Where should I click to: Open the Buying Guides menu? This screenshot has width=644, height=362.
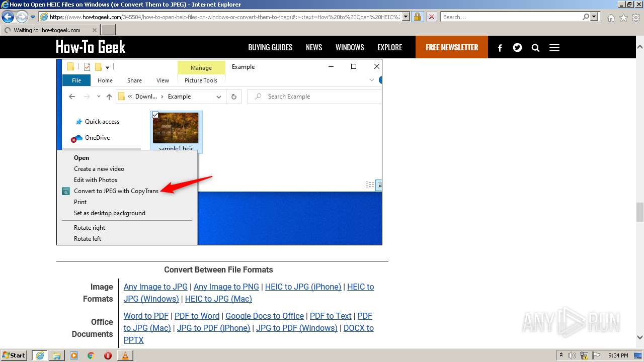[x=270, y=47]
